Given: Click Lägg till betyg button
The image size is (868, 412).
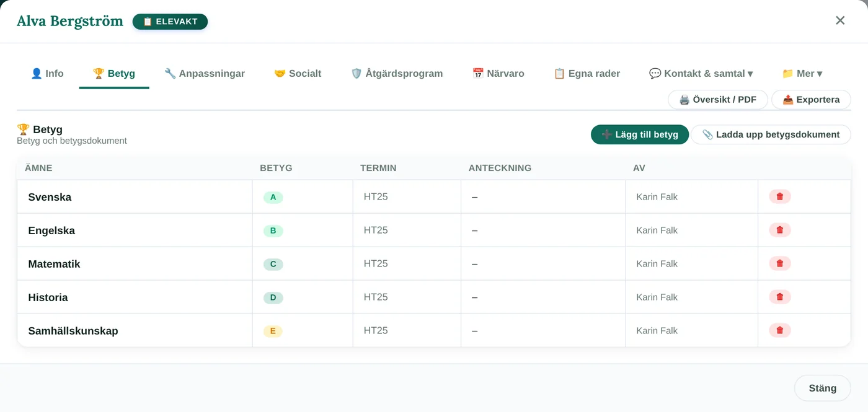Looking at the screenshot, I should point(640,134).
